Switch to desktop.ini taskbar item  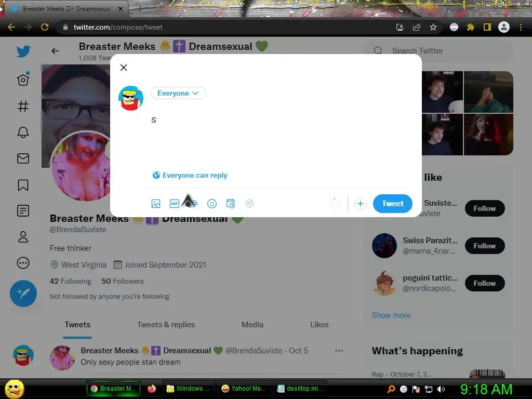(300, 389)
